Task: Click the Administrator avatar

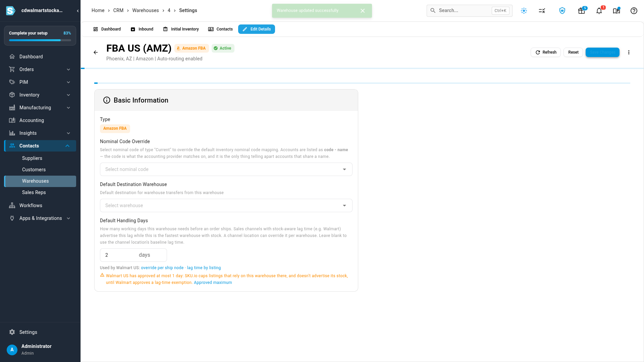Action: pyautogui.click(x=12, y=350)
